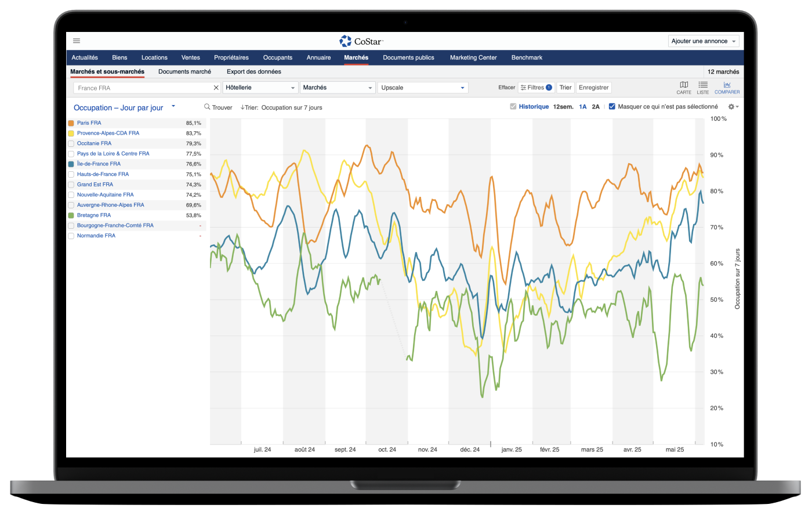Screen dimensions: 812x519
Task: Open chart settings gear icon
Action: pyautogui.click(x=733, y=107)
